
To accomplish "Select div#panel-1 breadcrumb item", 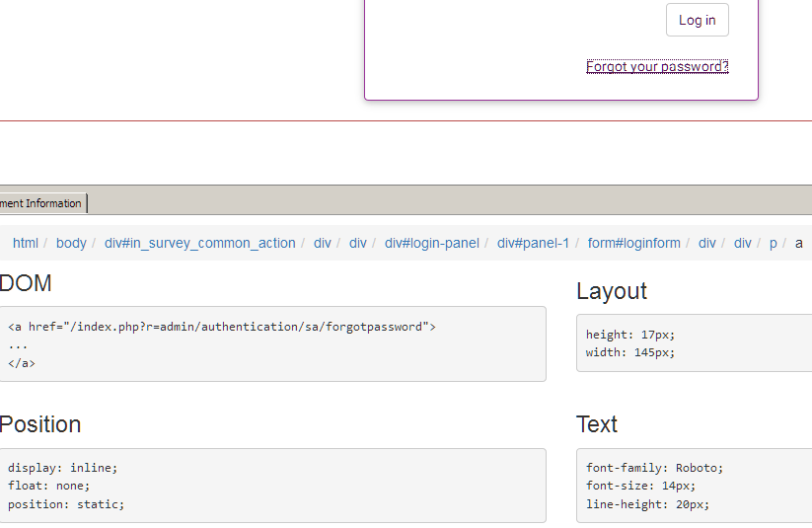I will click(x=533, y=243).
